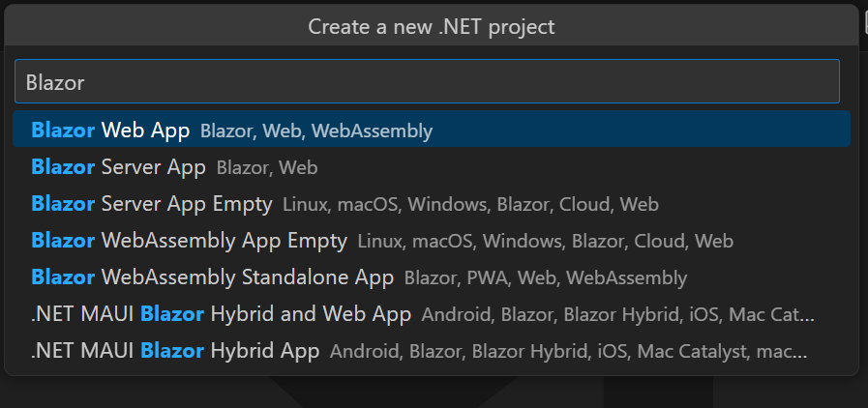Click the "Create a new .NET project" title
Screen dimensions: 868x408
pyautogui.click(x=432, y=26)
